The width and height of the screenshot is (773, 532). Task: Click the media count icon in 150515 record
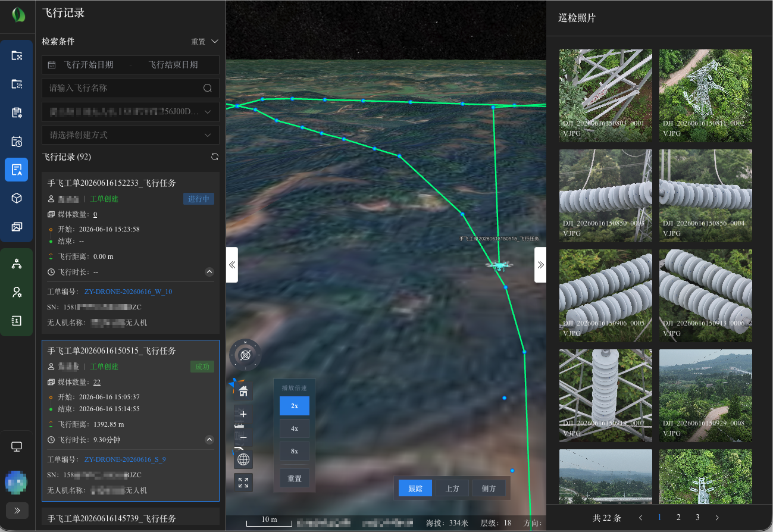[51, 382]
